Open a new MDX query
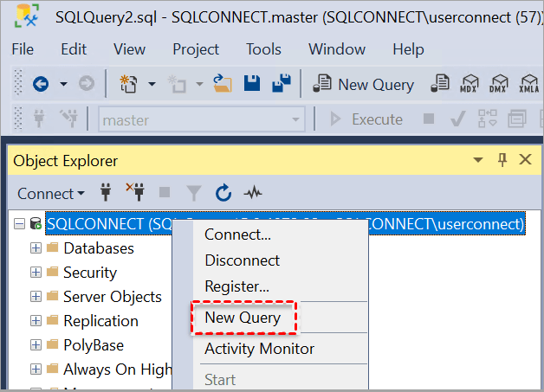544x392 pixels. (x=470, y=84)
